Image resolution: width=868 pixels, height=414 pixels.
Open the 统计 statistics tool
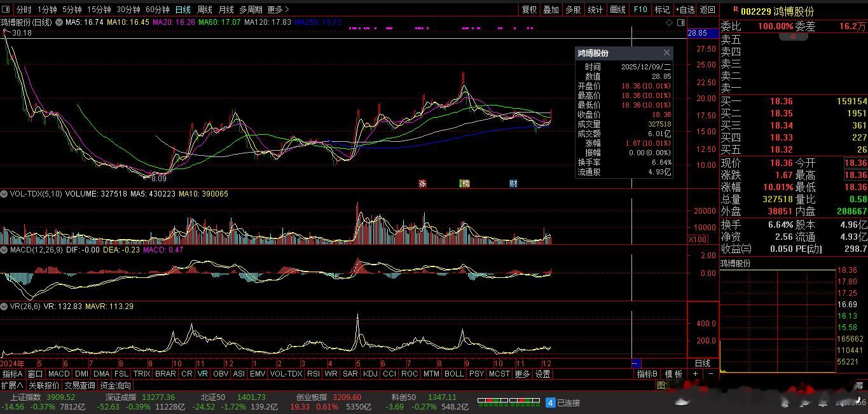click(595, 10)
